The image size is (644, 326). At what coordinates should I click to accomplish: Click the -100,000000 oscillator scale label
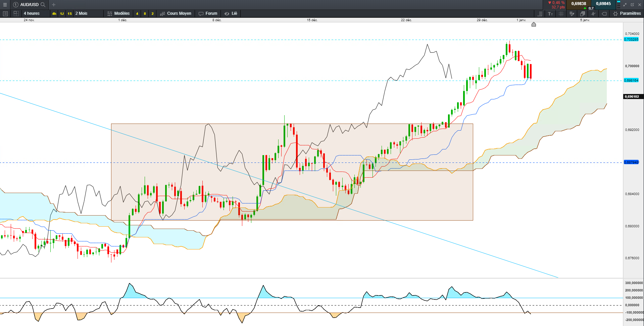634,313
